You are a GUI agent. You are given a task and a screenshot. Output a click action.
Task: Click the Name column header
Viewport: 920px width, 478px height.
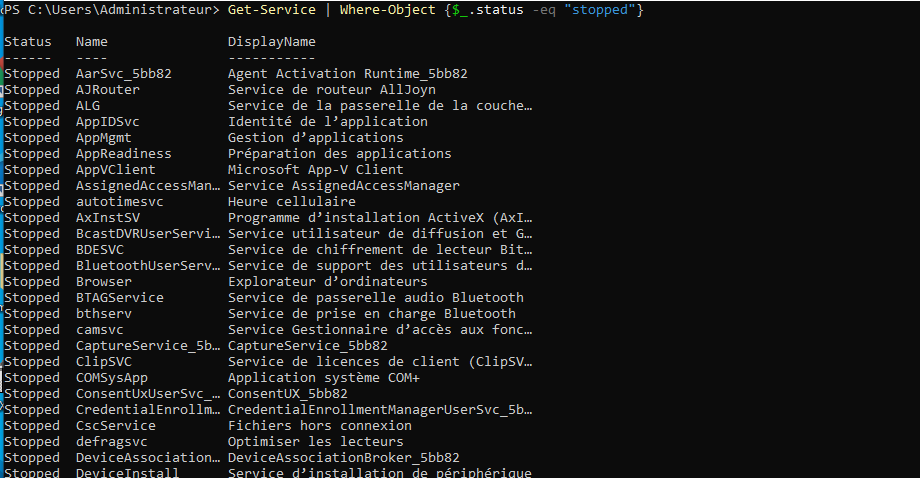click(x=91, y=42)
